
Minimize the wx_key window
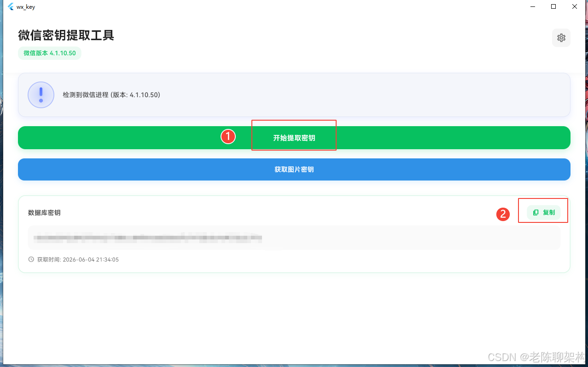click(x=532, y=7)
